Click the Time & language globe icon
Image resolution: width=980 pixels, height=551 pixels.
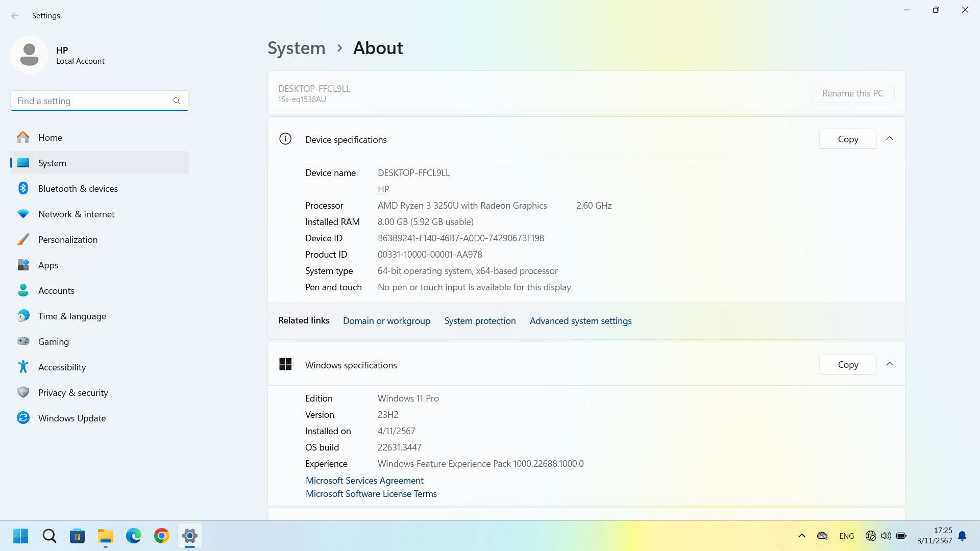23,316
